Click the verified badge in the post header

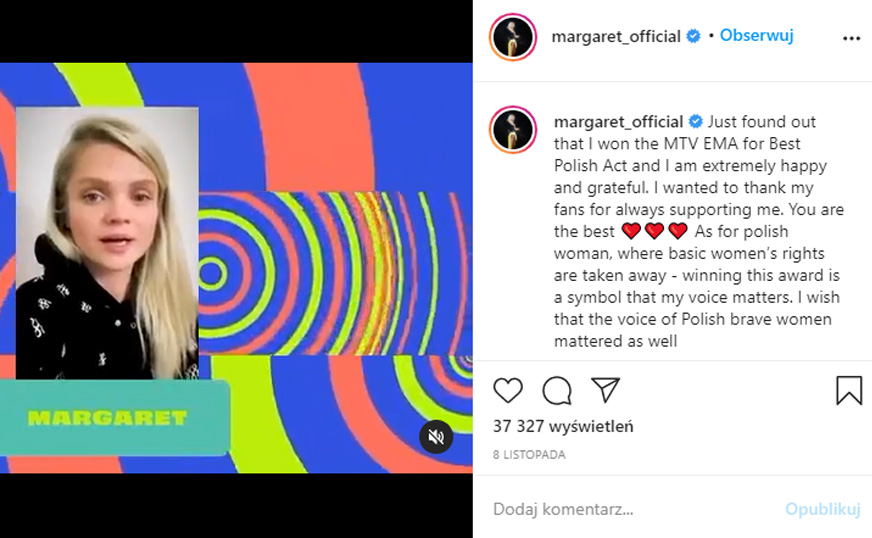point(693,36)
